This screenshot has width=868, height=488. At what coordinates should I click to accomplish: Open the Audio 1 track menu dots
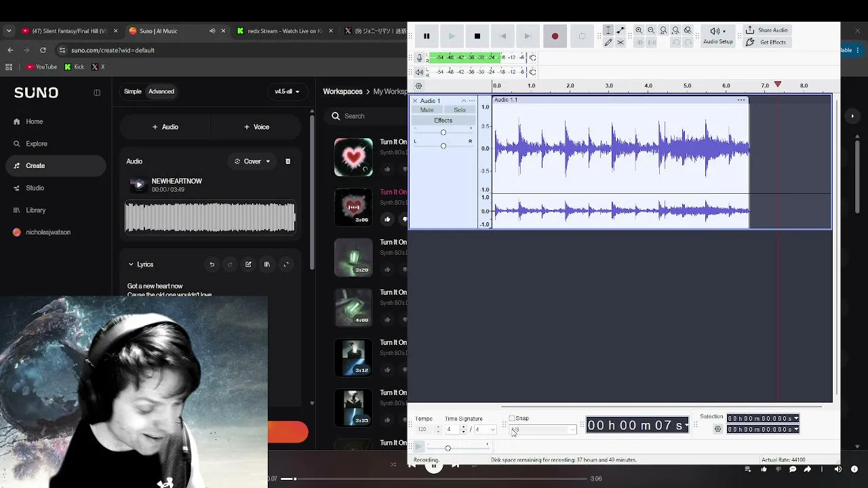[473, 101]
